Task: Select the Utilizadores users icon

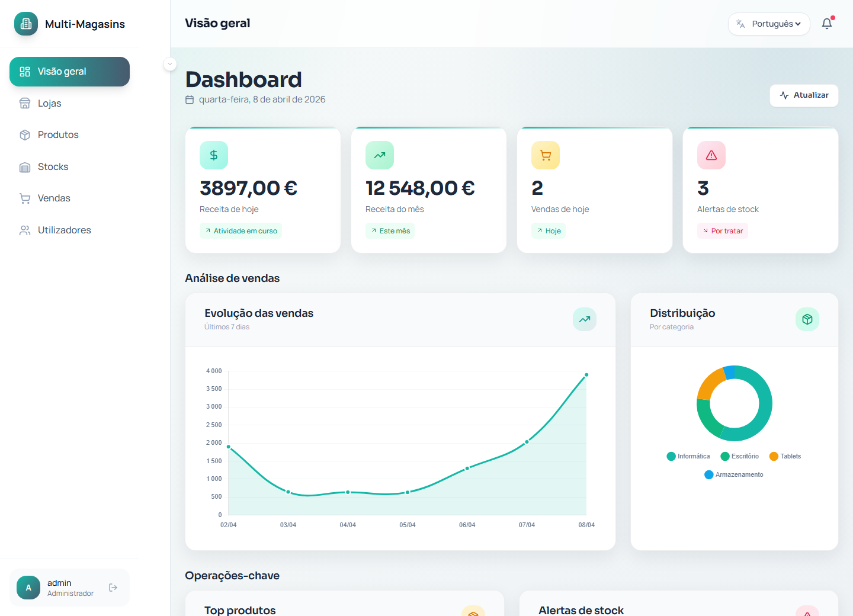Action: coord(25,230)
